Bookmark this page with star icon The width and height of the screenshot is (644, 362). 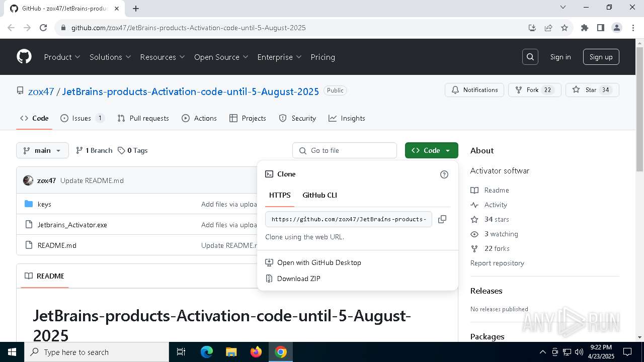tap(565, 28)
